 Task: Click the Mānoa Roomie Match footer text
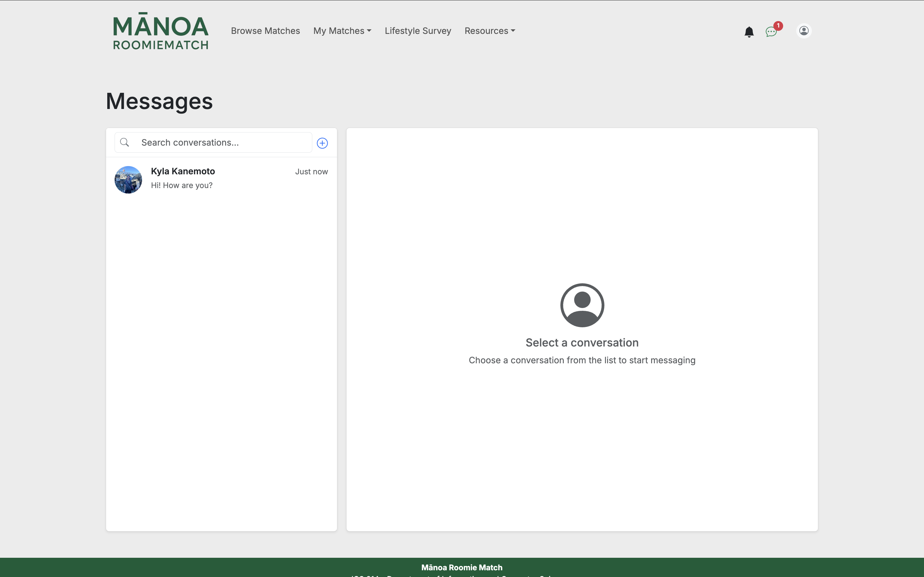point(462,568)
